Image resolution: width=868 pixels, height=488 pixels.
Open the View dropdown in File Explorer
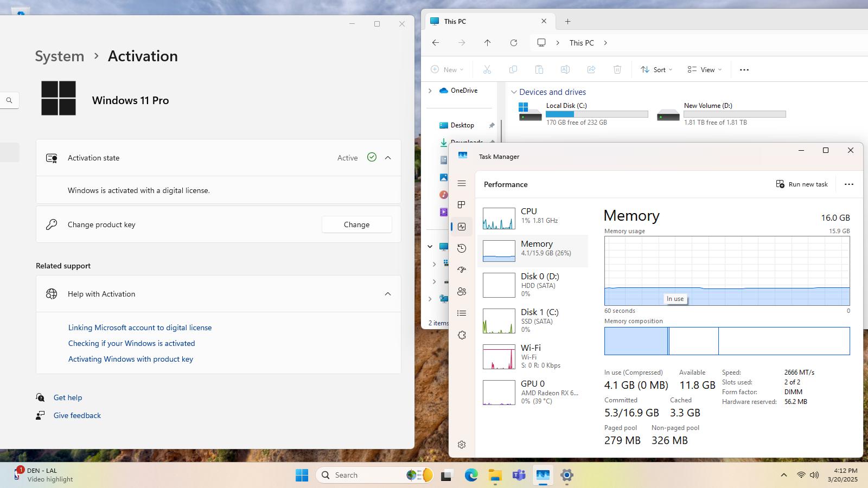tap(705, 70)
